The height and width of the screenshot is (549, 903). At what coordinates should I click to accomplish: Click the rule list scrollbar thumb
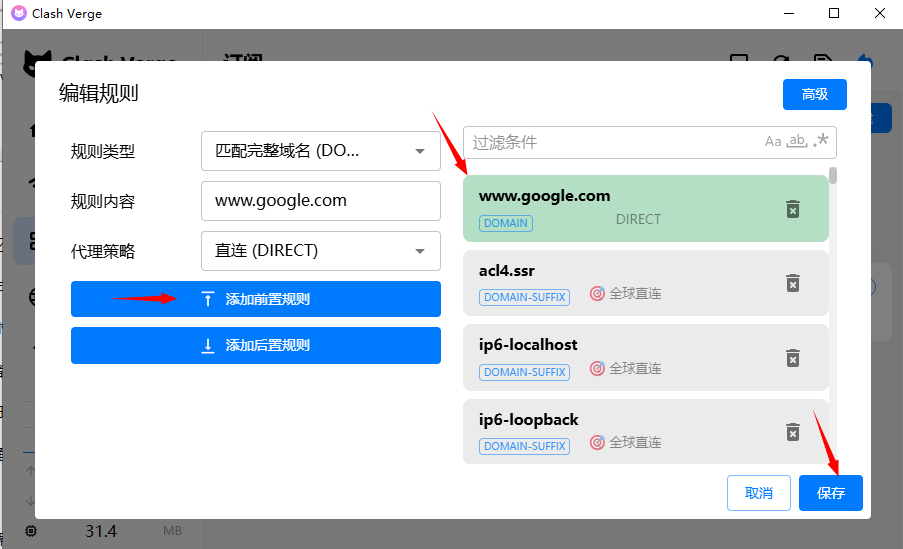pyautogui.click(x=833, y=175)
